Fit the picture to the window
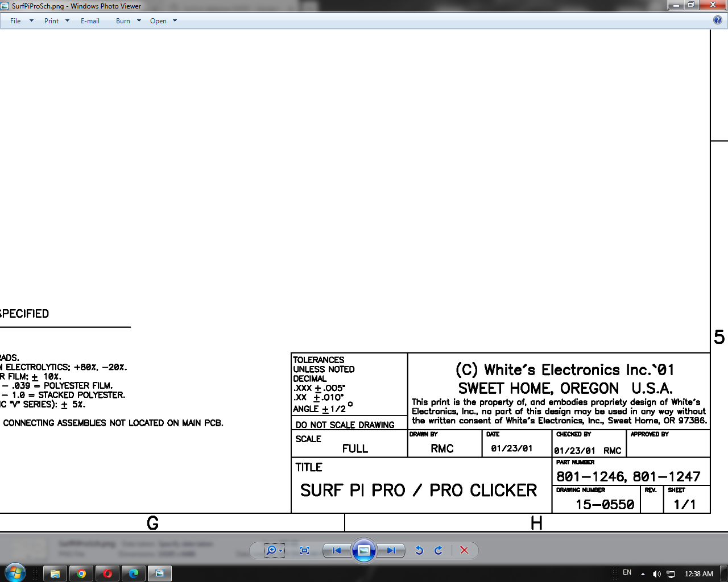The width and height of the screenshot is (728, 582). (304, 550)
